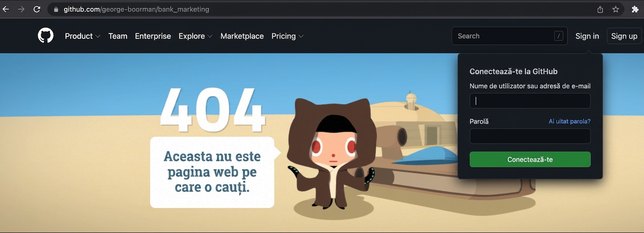
Task: Focus the github.com address bar URL
Action: 136,9
